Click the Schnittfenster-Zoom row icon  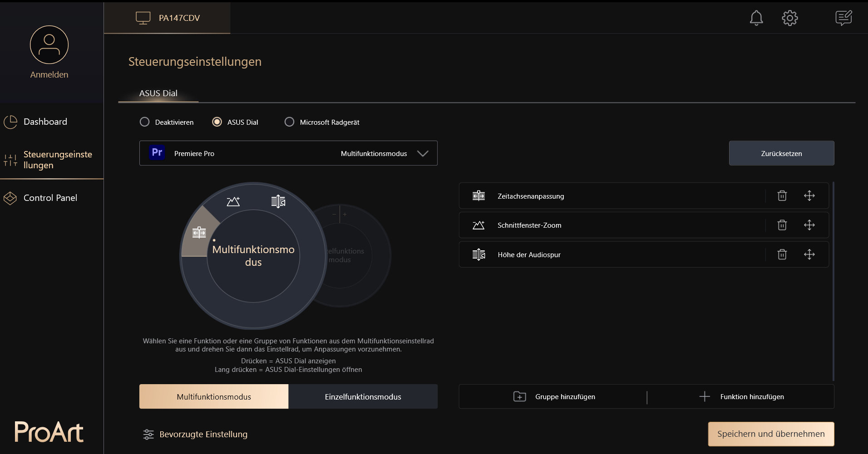pos(478,225)
